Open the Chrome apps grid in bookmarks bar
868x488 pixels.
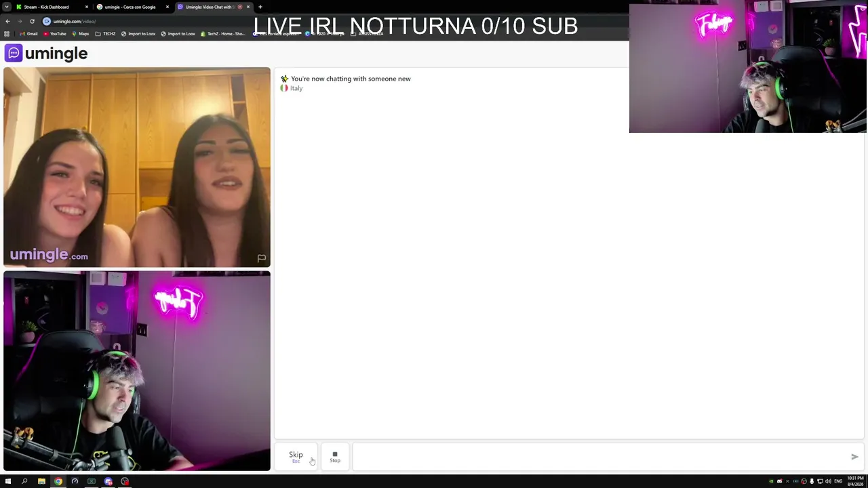[x=7, y=34]
